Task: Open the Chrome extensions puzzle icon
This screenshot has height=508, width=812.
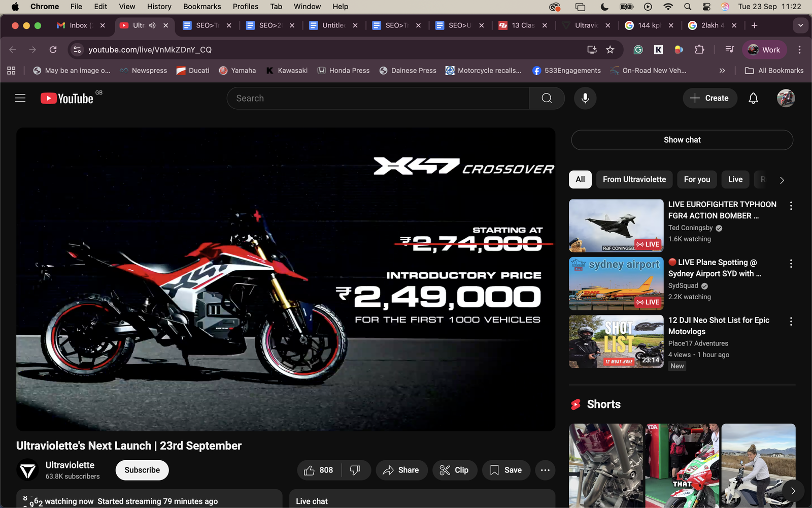Action: 699,50
